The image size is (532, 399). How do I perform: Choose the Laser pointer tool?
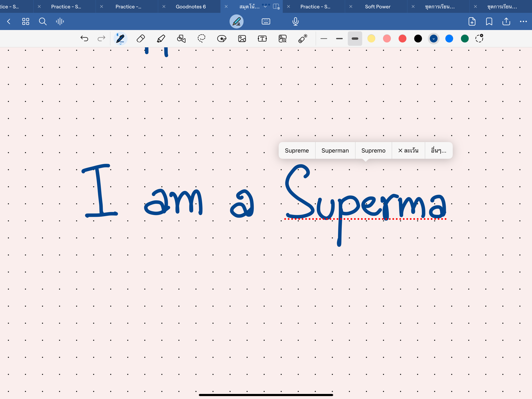pos(303,39)
